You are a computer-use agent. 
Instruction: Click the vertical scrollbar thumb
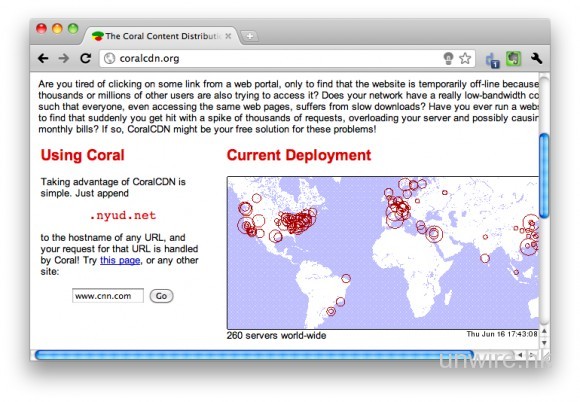[544, 176]
